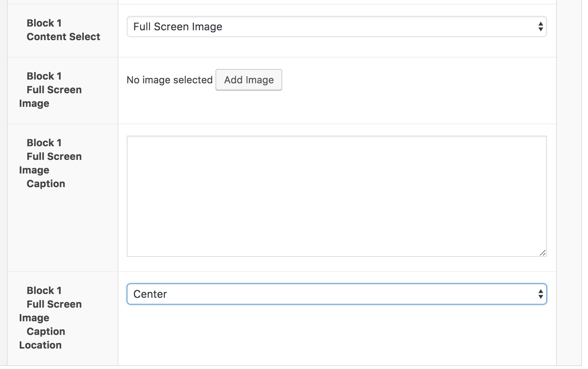Screen dimensions: 588x369
Task: Open the Caption Location dropdown showing Center
Action: tap(336, 294)
